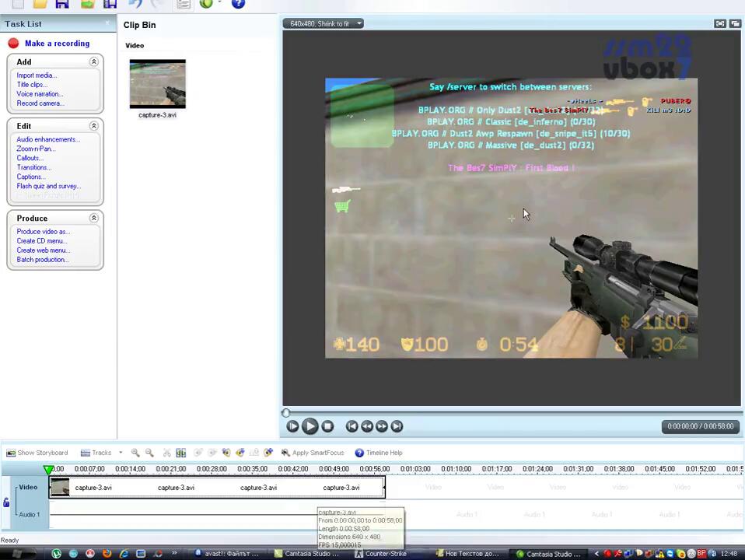Toggle the lock on the video track
This screenshot has width=745, height=560.
coord(6,502)
